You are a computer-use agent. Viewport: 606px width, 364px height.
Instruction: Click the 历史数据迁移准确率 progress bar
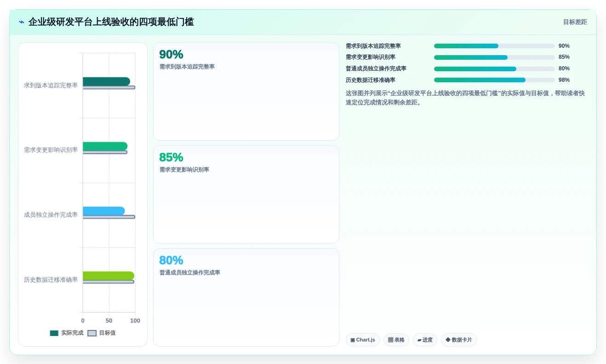click(494, 80)
